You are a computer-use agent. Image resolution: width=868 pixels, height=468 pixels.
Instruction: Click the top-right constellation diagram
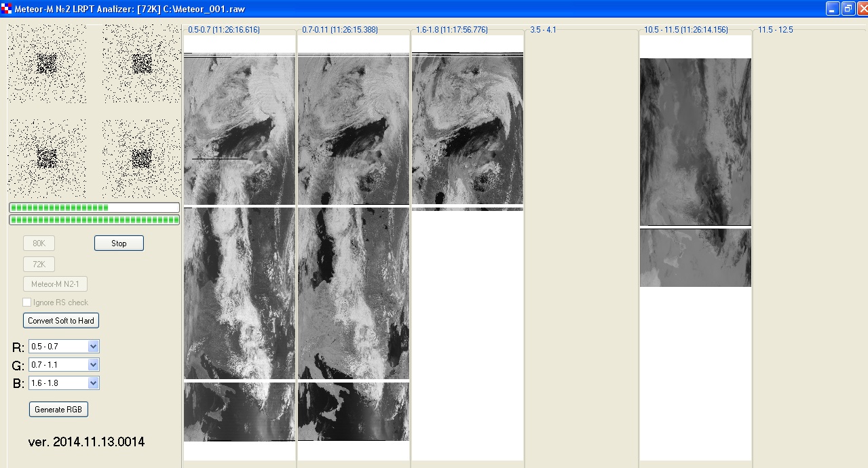142,64
